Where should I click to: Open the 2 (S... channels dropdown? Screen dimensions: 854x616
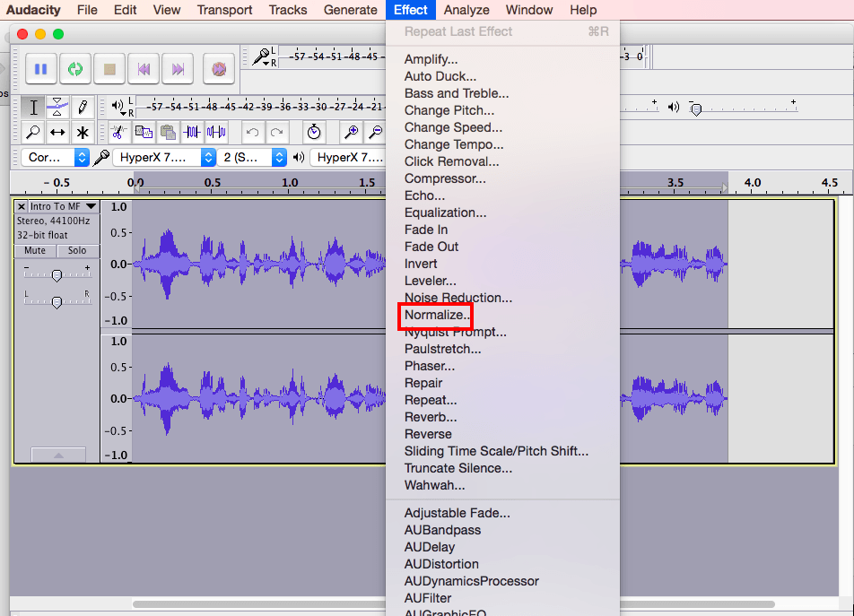click(x=251, y=158)
